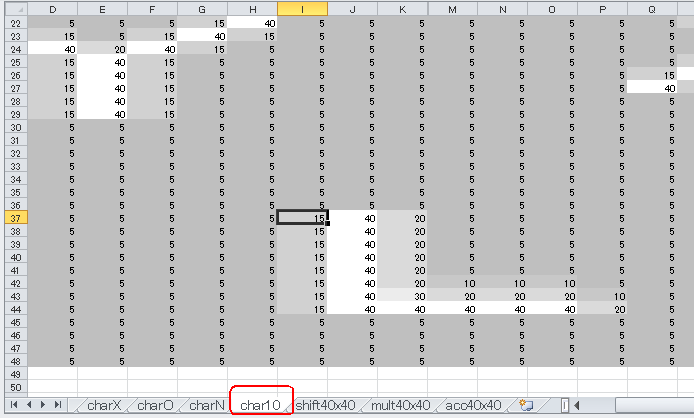The width and height of the screenshot is (694, 418).
Task: Select the highlighted row 37 header
Action: (x=16, y=218)
